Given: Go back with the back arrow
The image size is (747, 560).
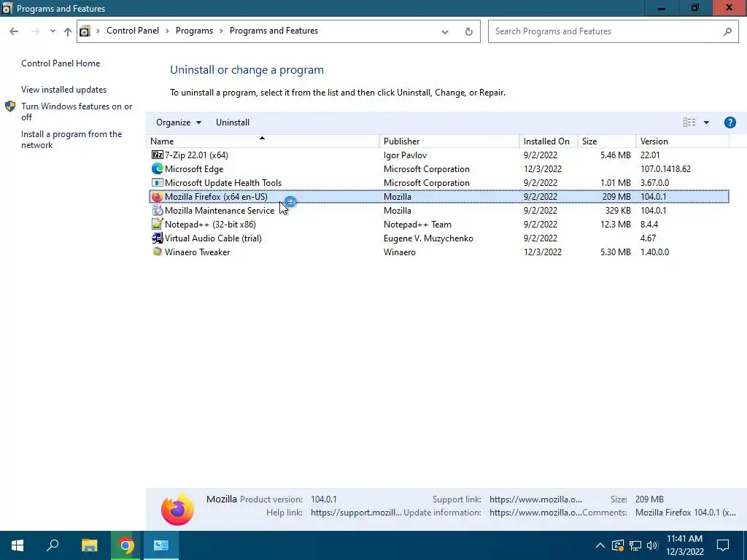Looking at the screenshot, I should tap(14, 31).
